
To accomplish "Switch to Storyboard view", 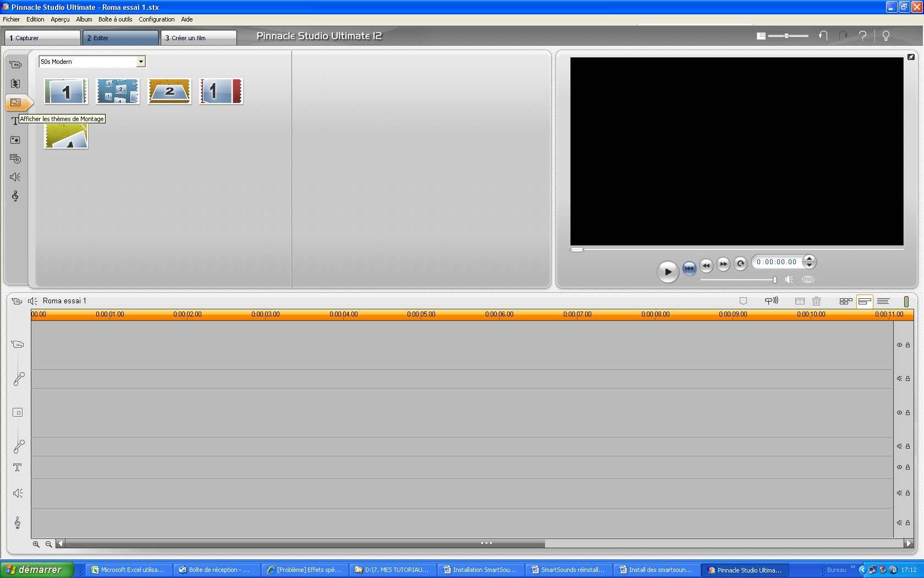I will [846, 301].
